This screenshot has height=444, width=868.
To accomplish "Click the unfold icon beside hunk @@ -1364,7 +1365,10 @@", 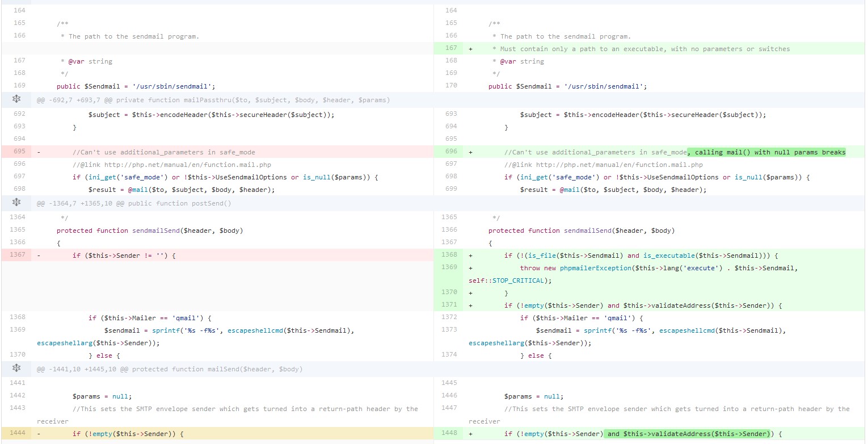I will tap(16, 203).
